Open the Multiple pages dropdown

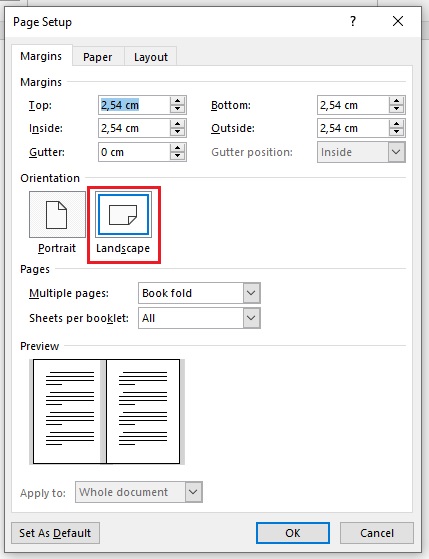251,293
